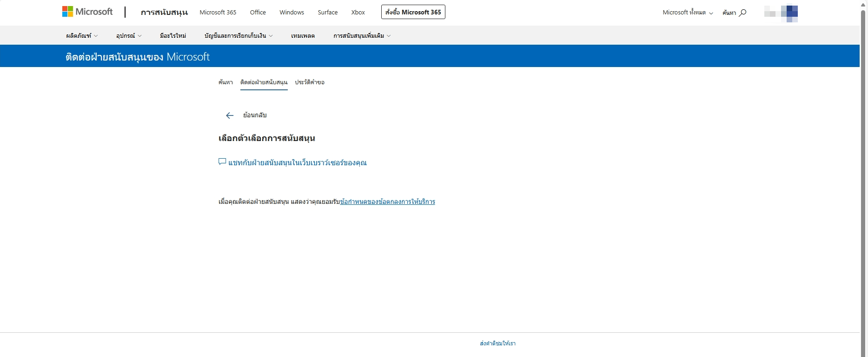The width and height of the screenshot is (868, 357).
Task: Open the Xbox menu item
Action: coord(358,12)
